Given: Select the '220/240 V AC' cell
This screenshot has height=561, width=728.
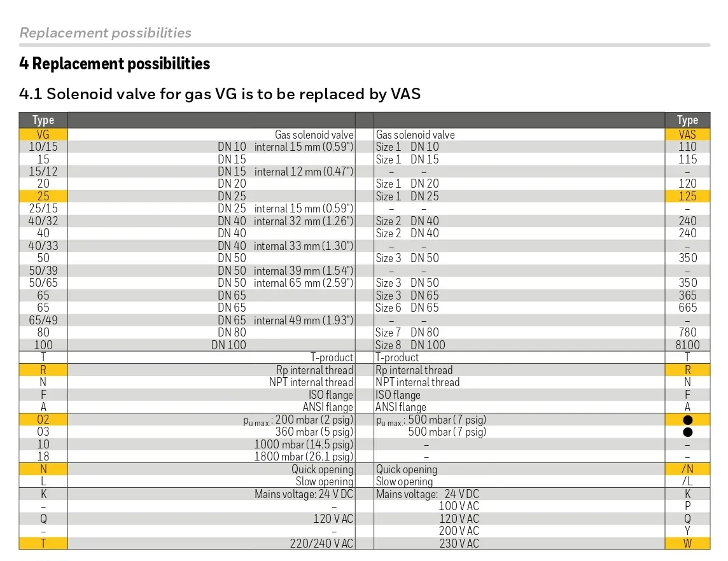Looking at the screenshot, I should click(321, 544).
